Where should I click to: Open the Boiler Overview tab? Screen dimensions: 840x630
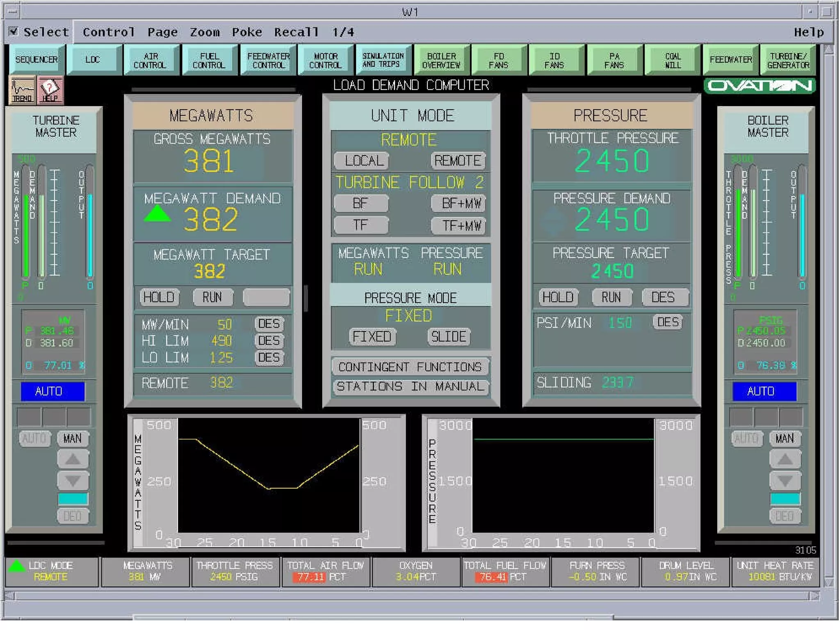(x=441, y=60)
